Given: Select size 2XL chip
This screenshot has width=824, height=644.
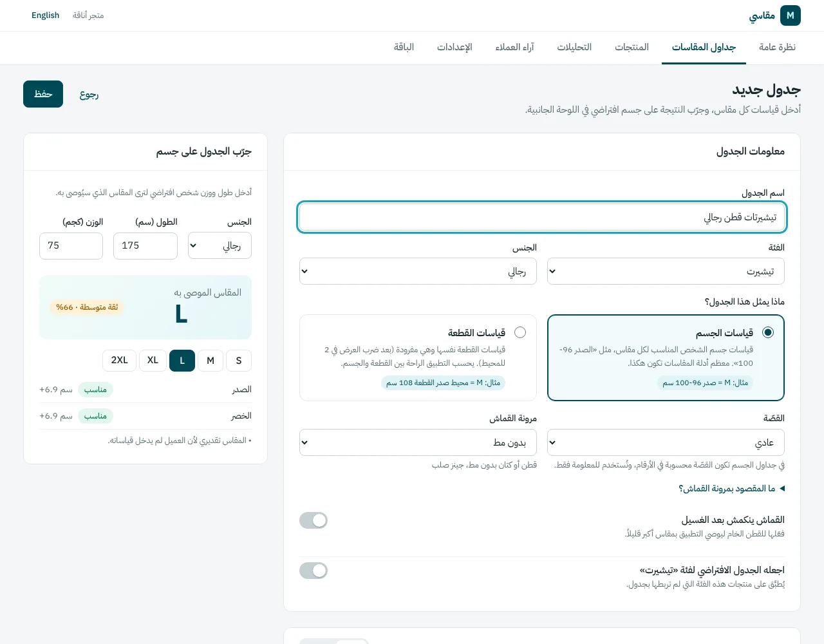Looking at the screenshot, I should 119,361.
